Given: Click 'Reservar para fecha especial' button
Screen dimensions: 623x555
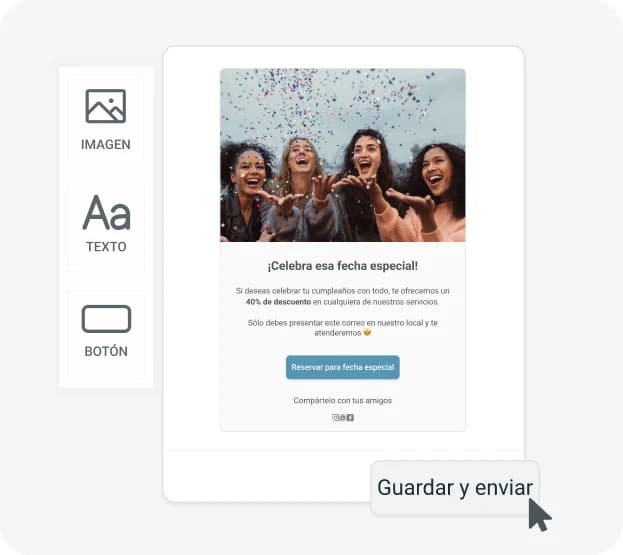Looking at the screenshot, I should pyautogui.click(x=343, y=367).
